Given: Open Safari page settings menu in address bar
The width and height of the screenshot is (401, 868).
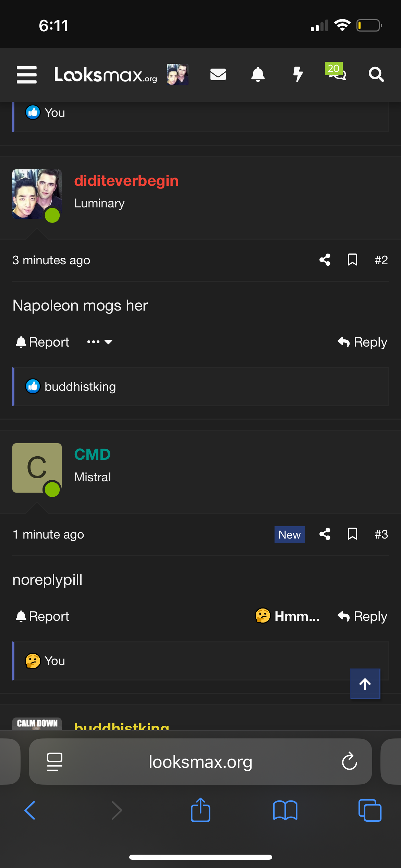Looking at the screenshot, I should pos(54,762).
